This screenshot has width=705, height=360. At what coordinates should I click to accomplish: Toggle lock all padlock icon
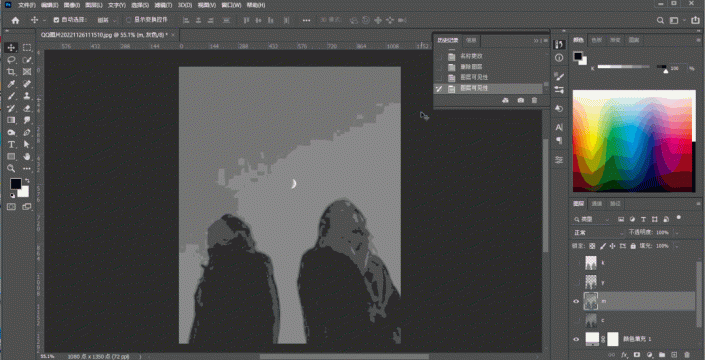point(633,246)
